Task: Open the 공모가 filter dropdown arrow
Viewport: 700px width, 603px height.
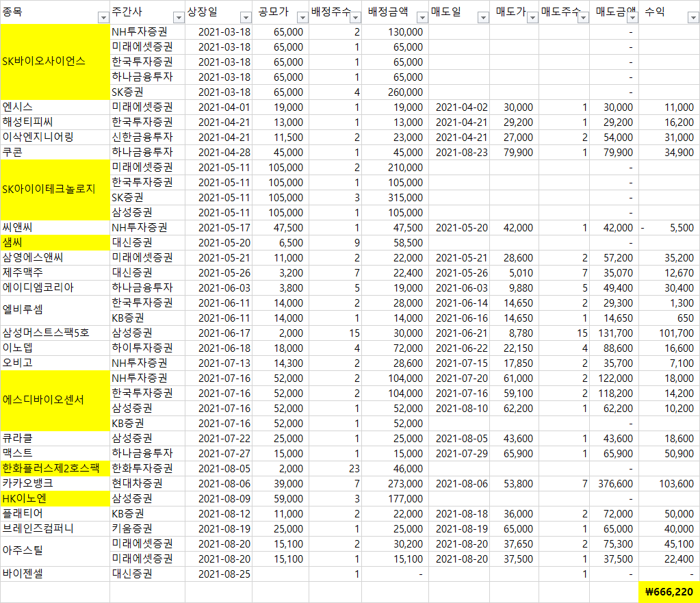Action: [302, 18]
